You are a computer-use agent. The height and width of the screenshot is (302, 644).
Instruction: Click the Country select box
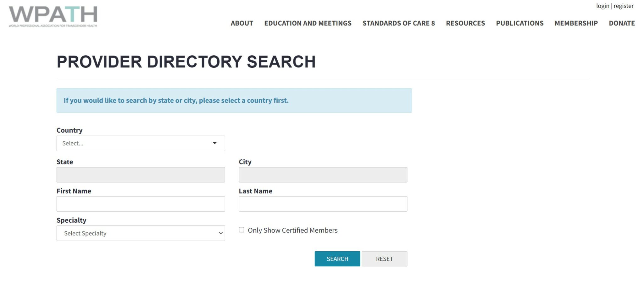[135, 143]
